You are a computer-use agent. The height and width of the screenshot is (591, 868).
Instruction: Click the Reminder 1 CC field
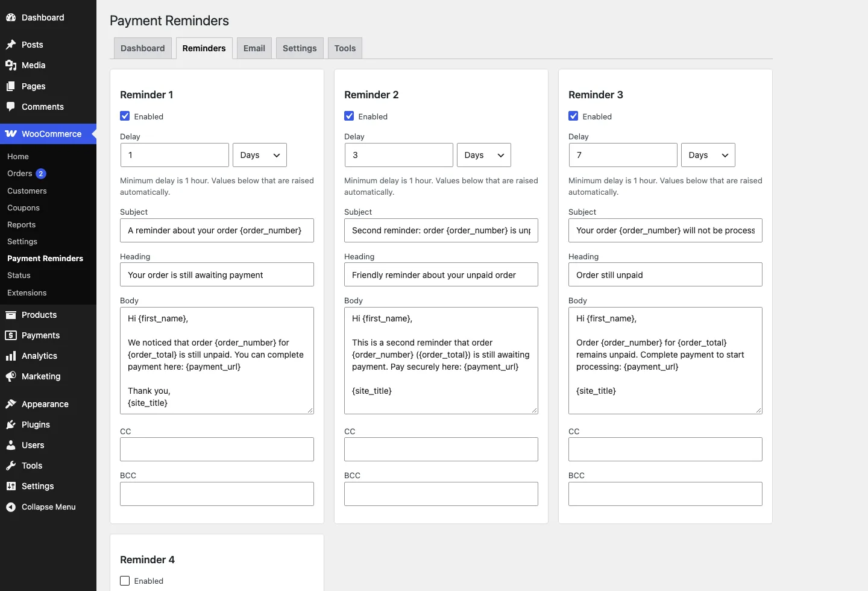(x=217, y=449)
